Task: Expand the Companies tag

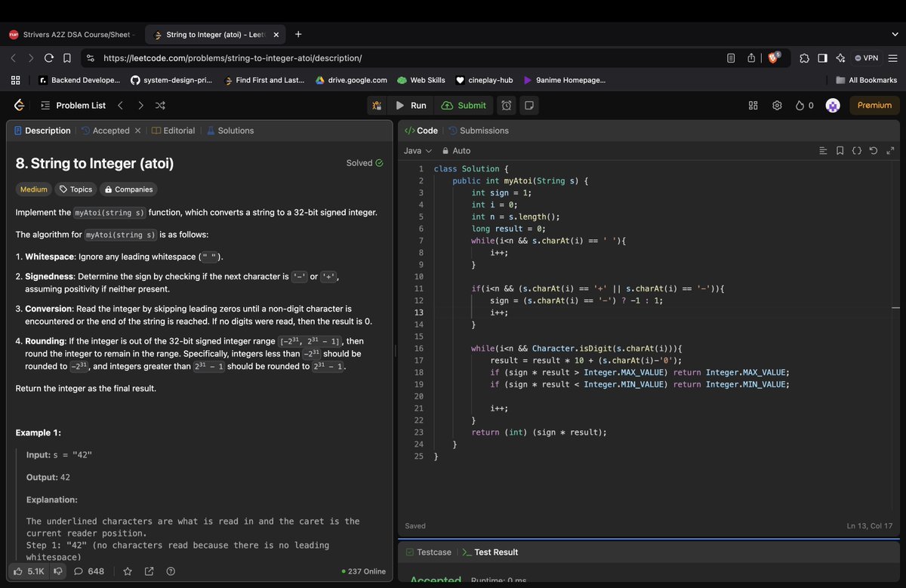Action: [x=128, y=189]
